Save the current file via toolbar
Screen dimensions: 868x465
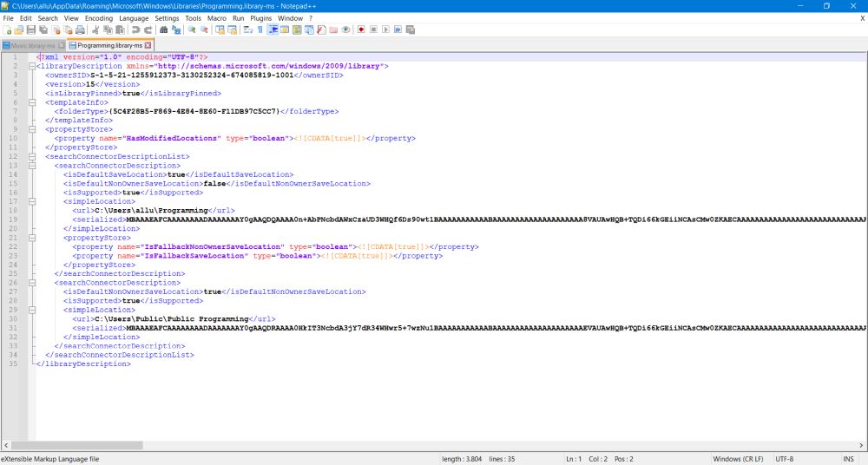tap(31, 29)
